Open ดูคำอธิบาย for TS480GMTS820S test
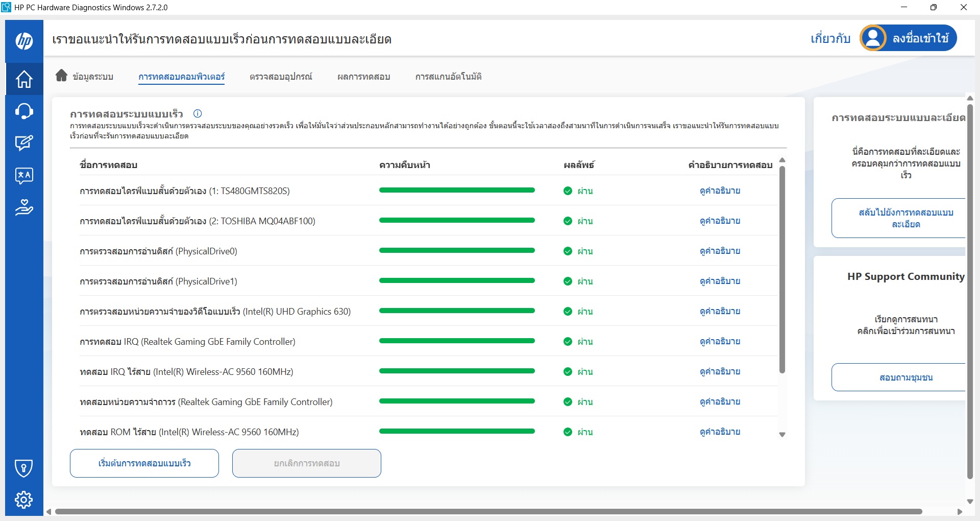 point(720,191)
